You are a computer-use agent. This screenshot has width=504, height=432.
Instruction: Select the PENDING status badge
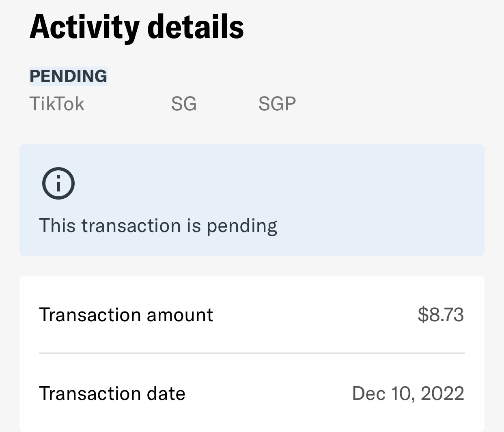click(x=68, y=76)
